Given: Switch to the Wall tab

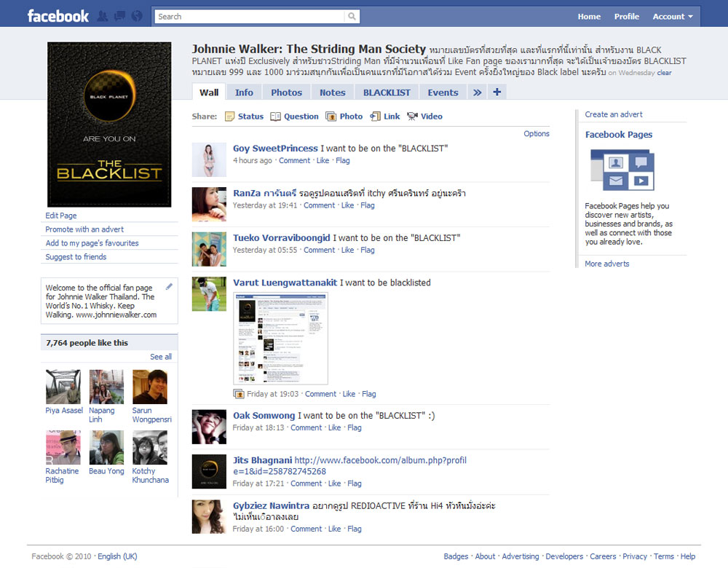Looking at the screenshot, I should [209, 92].
